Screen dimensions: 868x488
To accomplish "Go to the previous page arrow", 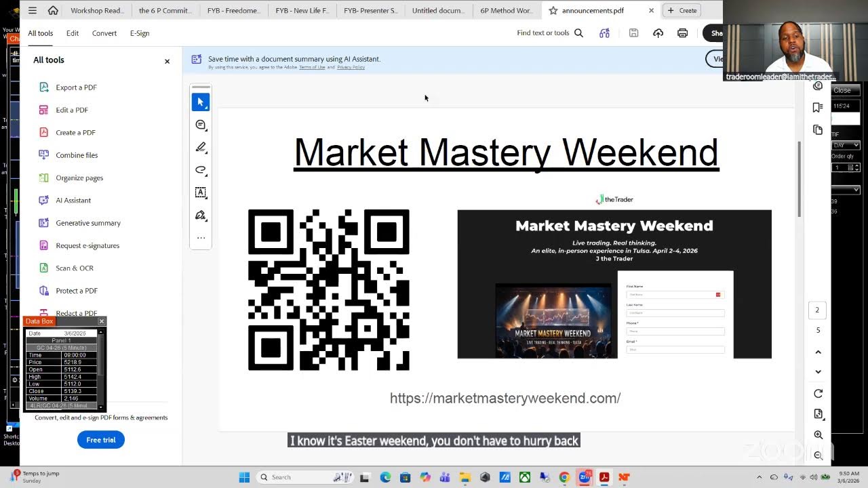I will (x=818, y=352).
